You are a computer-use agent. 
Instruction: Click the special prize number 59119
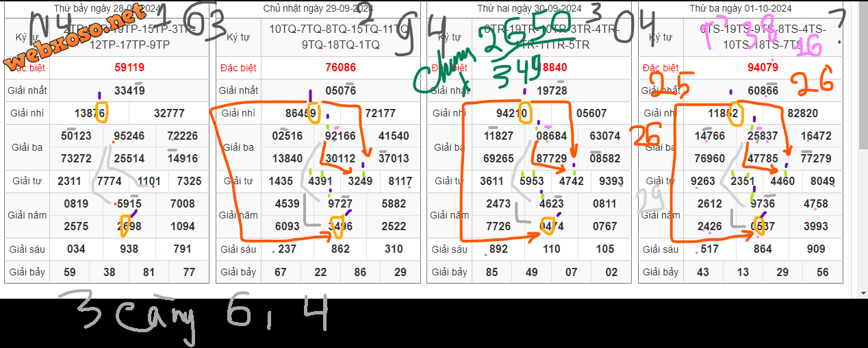[129, 68]
